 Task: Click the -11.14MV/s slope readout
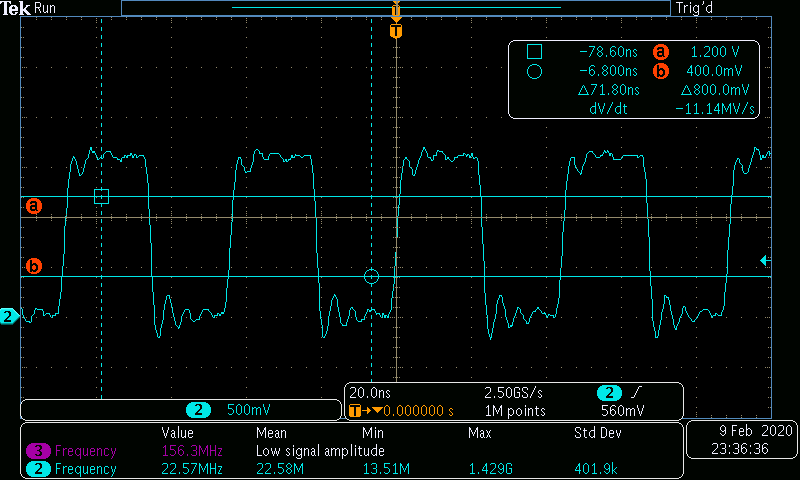(x=715, y=109)
